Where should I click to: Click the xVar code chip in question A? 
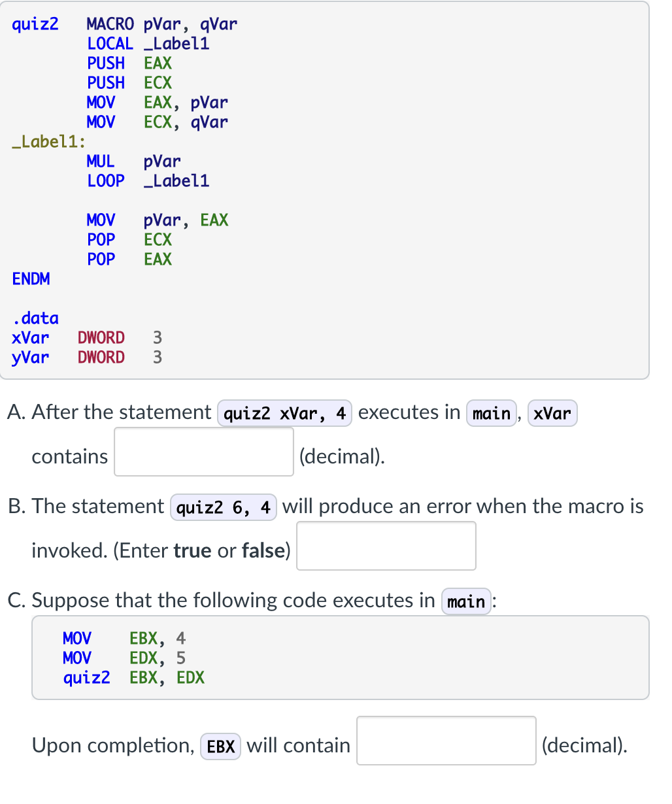coord(552,413)
